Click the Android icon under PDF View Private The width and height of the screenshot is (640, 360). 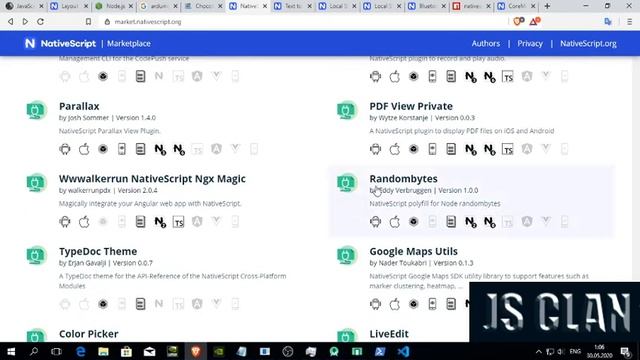pyautogui.click(x=376, y=149)
